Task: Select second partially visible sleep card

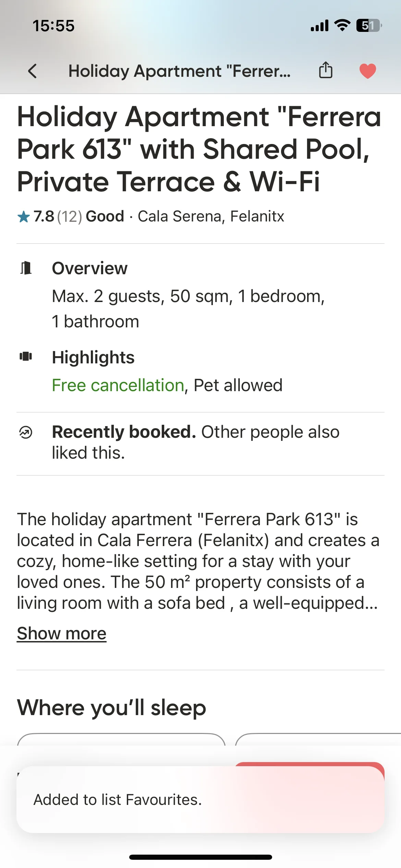Action: pyautogui.click(x=318, y=739)
